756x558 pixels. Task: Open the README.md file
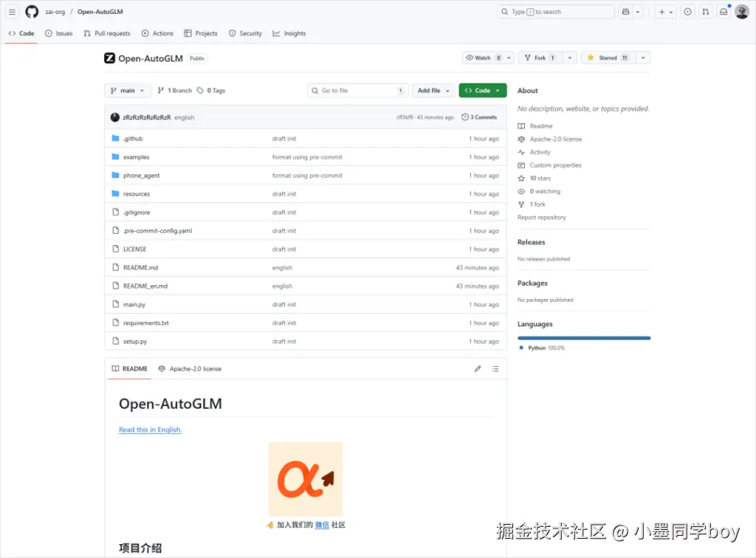coord(140,267)
